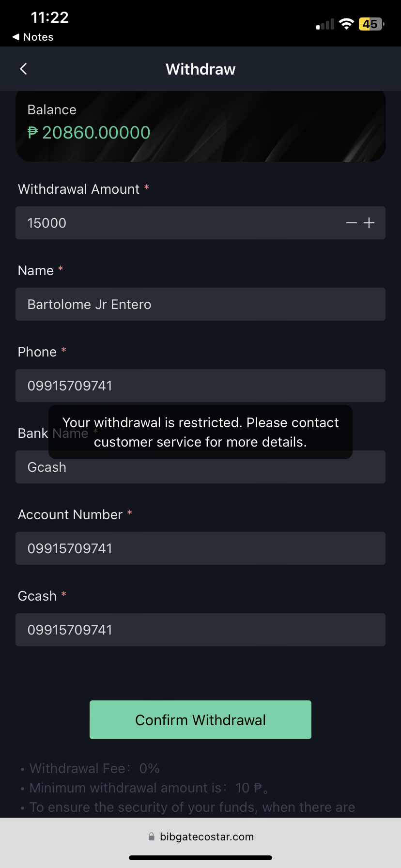
Task: Tap the Wi-Fi status icon
Action: click(x=346, y=24)
